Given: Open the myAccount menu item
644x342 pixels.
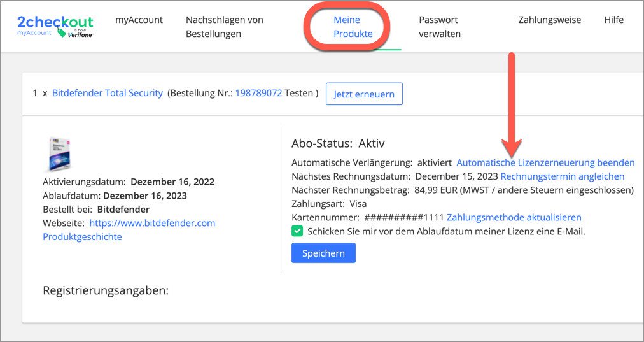Looking at the screenshot, I should [139, 20].
